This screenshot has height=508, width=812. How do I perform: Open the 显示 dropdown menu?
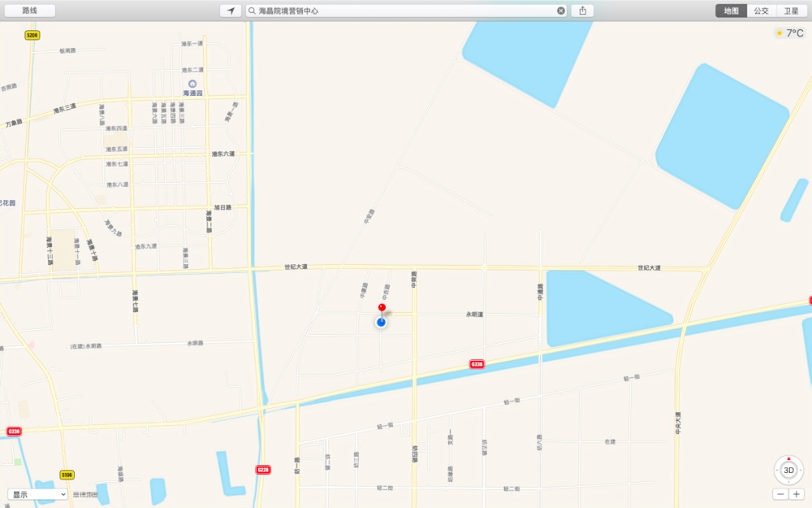[x=38, y=493]
